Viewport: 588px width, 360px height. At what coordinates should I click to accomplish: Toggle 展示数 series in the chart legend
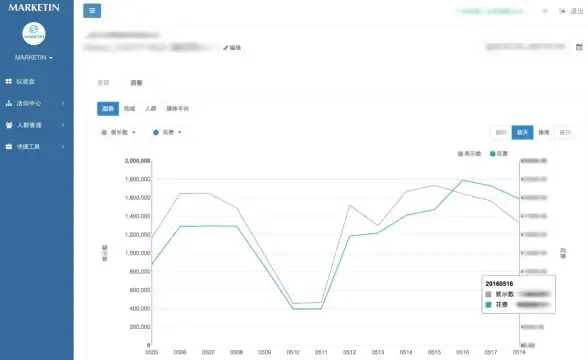[469, 153]
